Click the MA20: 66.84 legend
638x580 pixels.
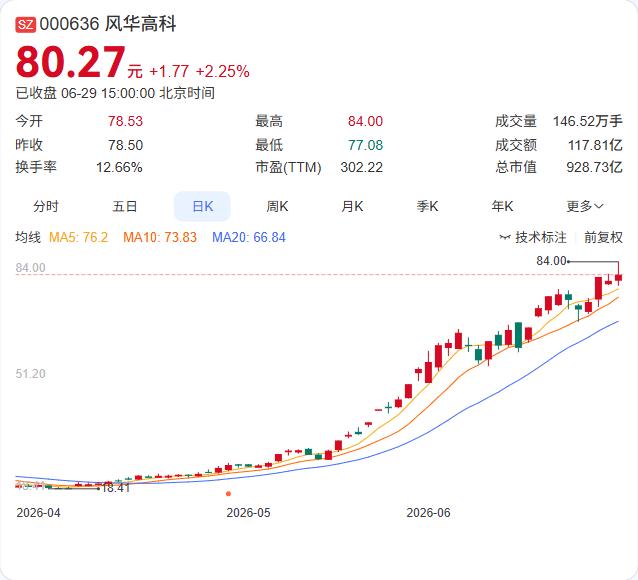point(249,237)
